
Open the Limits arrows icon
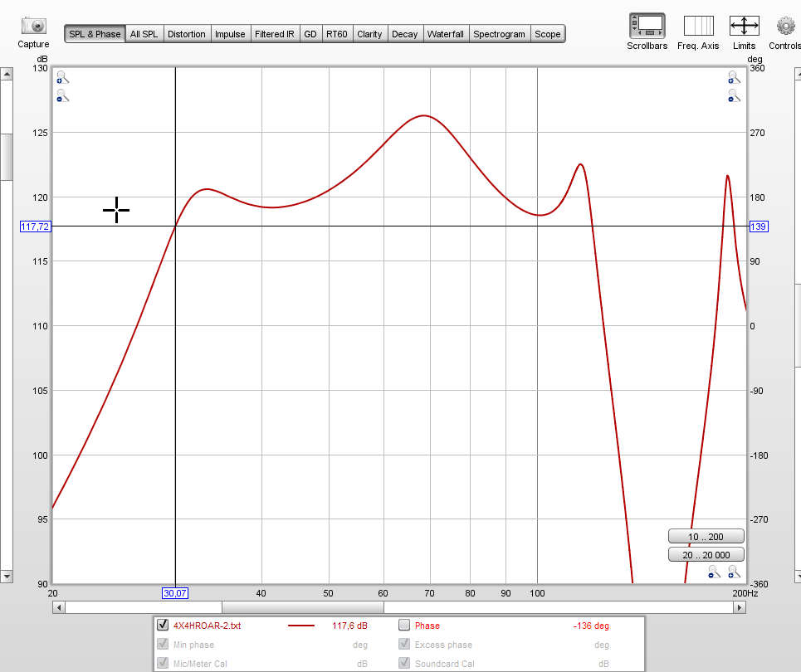pos(745,26)
